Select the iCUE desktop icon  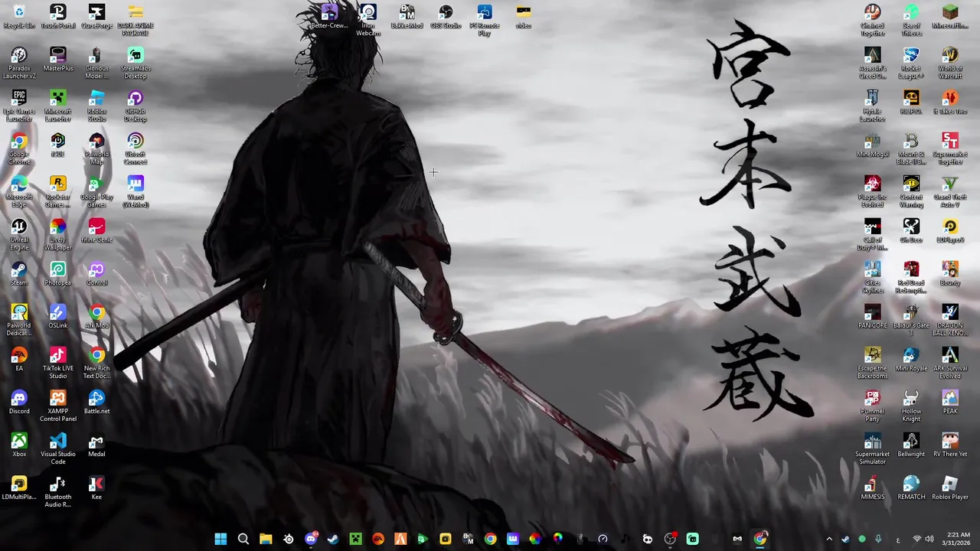click(58, 145)
